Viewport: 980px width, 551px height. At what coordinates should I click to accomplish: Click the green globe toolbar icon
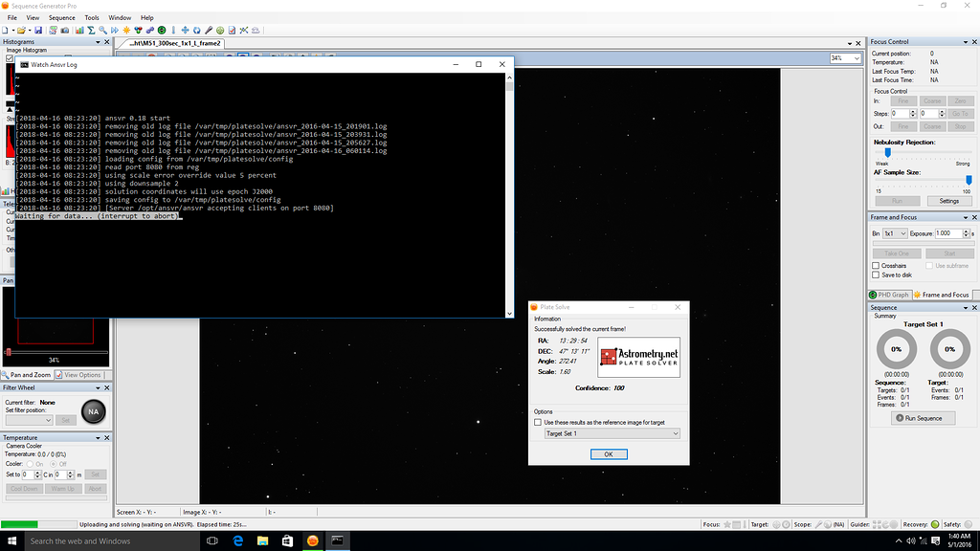(x=220, y=30)
